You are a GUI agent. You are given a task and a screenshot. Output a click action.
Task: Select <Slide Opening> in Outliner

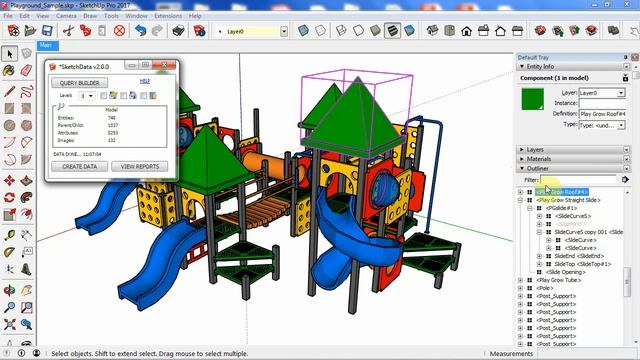coord(565,272)
